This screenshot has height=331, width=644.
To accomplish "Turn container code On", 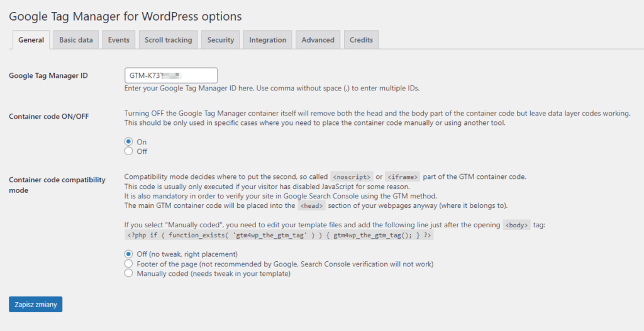I will click(x=128, y=141).
